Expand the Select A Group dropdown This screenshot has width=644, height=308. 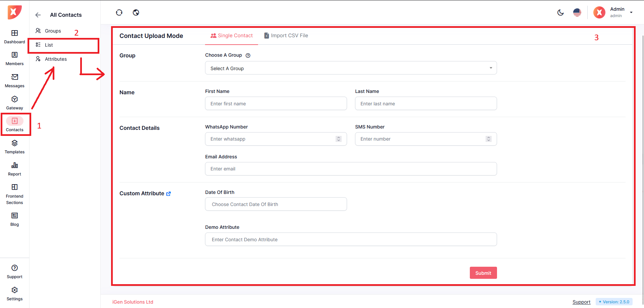coord(351,68)
